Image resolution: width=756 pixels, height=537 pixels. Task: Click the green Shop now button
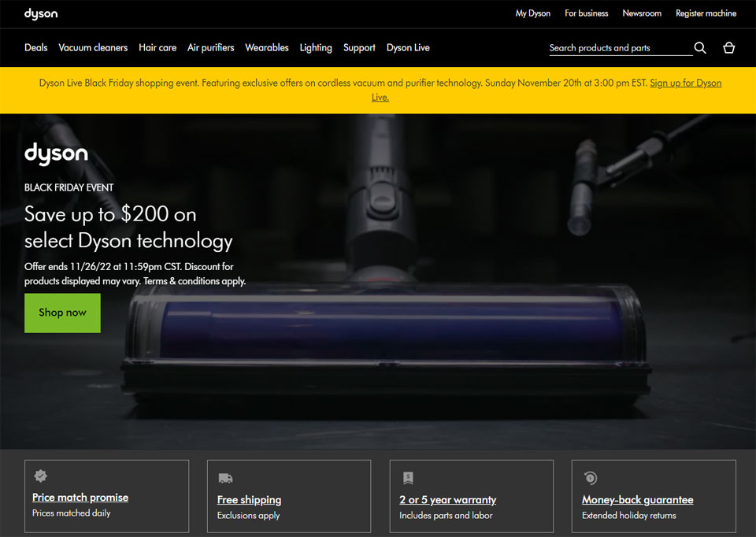pyautogui.click(x=63, y=313)
